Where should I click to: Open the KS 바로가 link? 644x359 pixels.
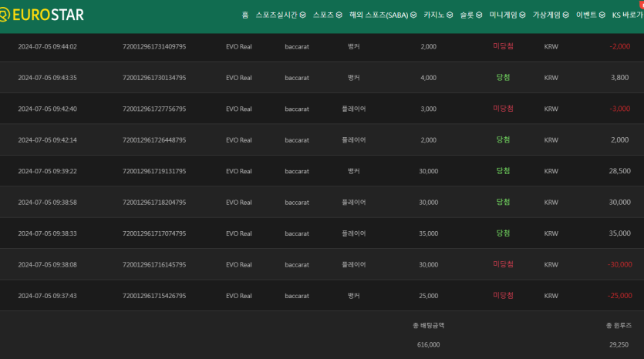point(628,15)
